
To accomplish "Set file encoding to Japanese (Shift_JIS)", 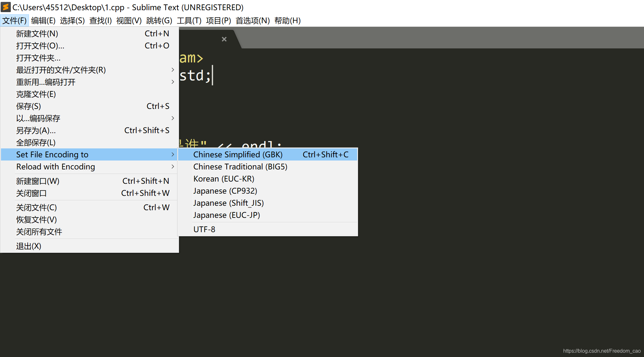I will pyautogui.click(x=228, y=203).
